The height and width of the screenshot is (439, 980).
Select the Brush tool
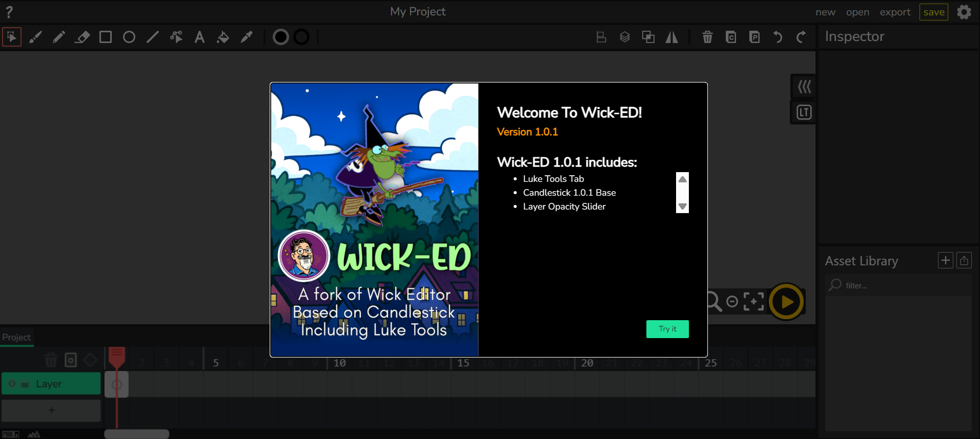35,37
